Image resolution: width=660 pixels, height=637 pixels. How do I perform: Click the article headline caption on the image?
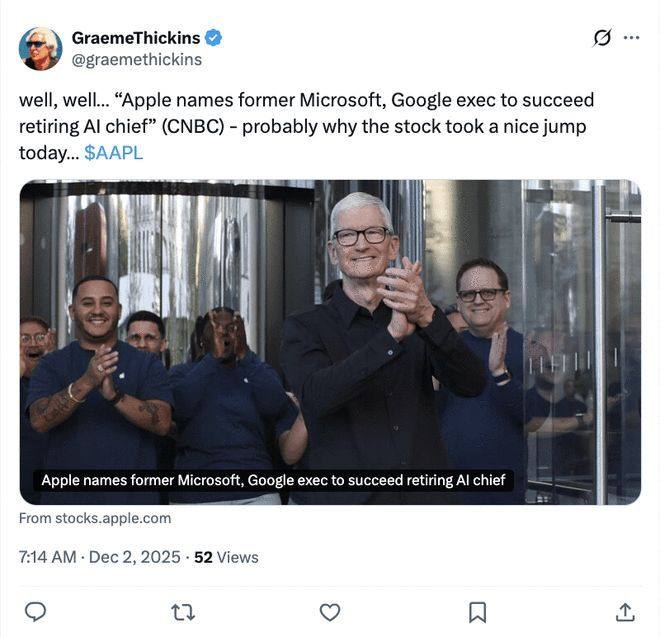point(275,480)
